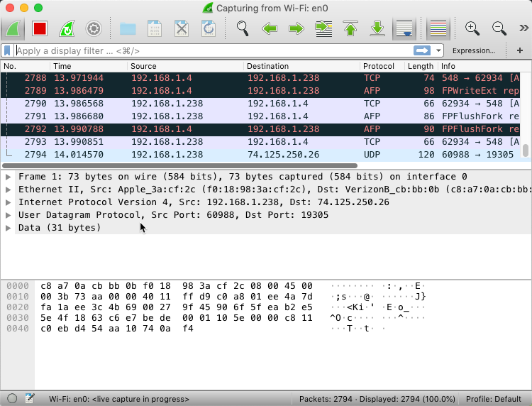Restart the current capture

click(67, 28)
